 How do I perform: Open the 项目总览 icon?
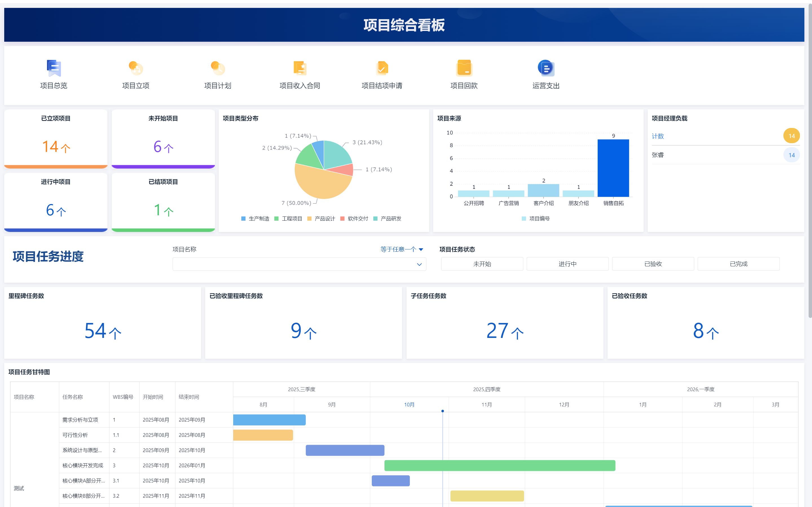(x=54, y=68)
